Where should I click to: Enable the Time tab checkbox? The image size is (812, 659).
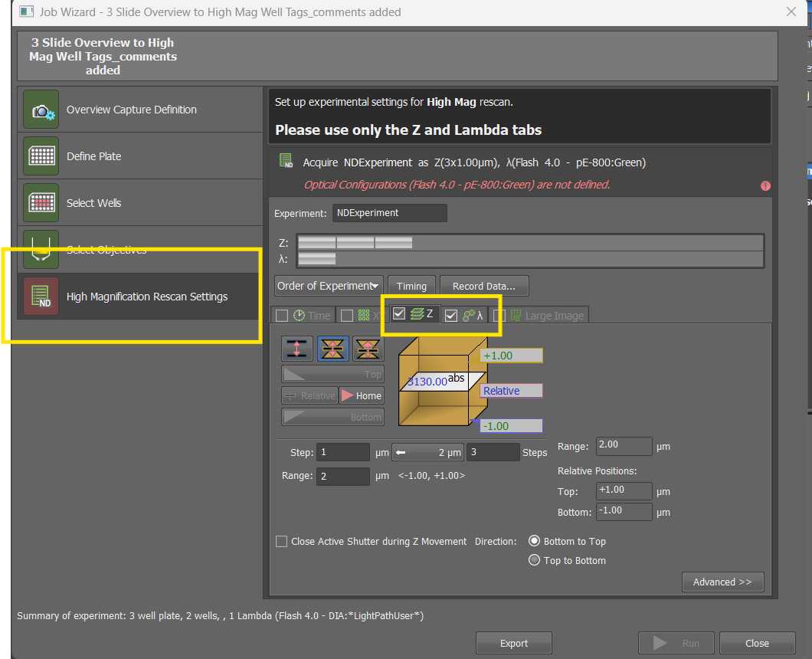point(282,316)
